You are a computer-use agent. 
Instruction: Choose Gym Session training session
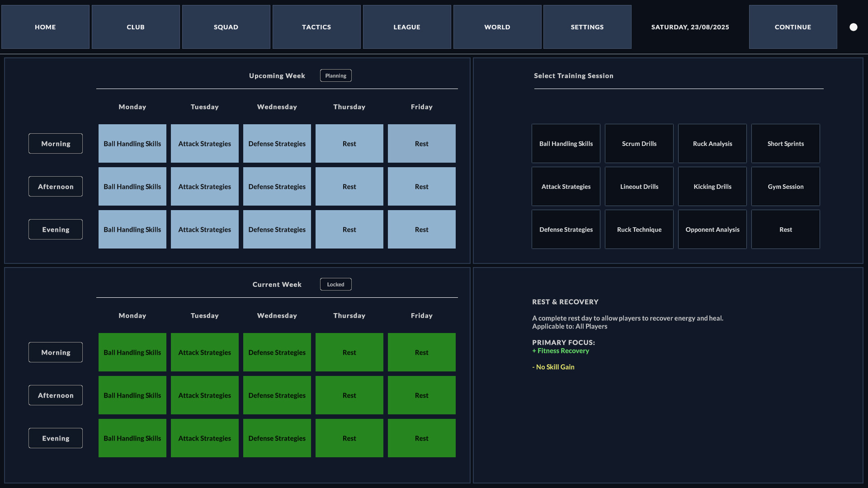point(786,187)
